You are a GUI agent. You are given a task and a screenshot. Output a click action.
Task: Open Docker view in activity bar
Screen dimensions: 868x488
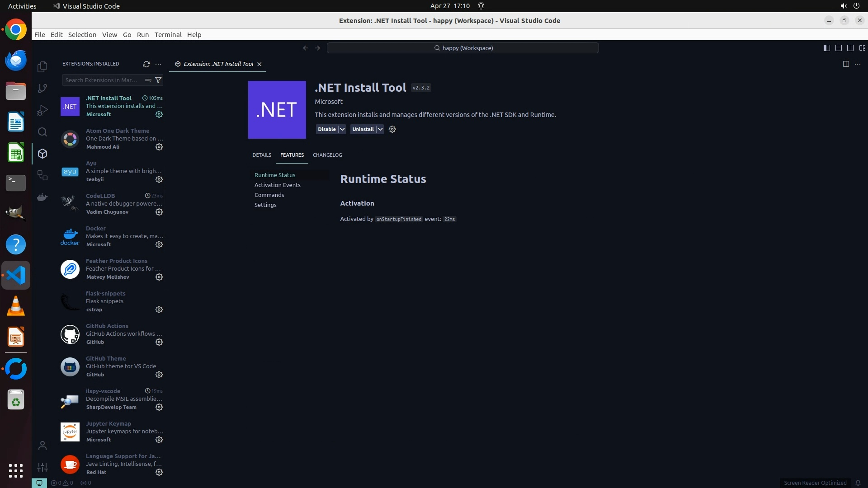[42, 197]
